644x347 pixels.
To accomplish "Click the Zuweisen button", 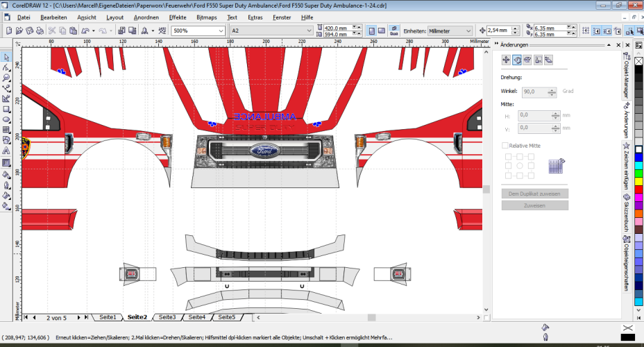I will [534, 205].
